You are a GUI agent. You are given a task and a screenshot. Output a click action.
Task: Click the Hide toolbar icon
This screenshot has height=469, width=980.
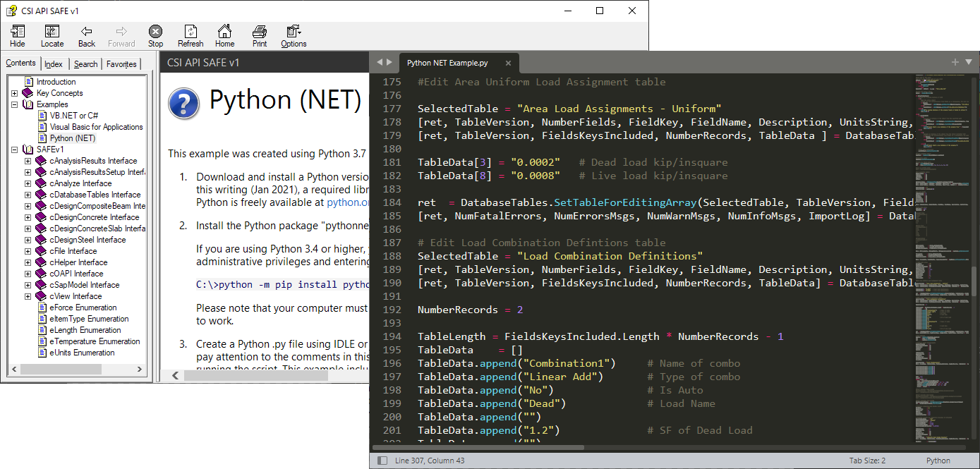pos(18,36)
